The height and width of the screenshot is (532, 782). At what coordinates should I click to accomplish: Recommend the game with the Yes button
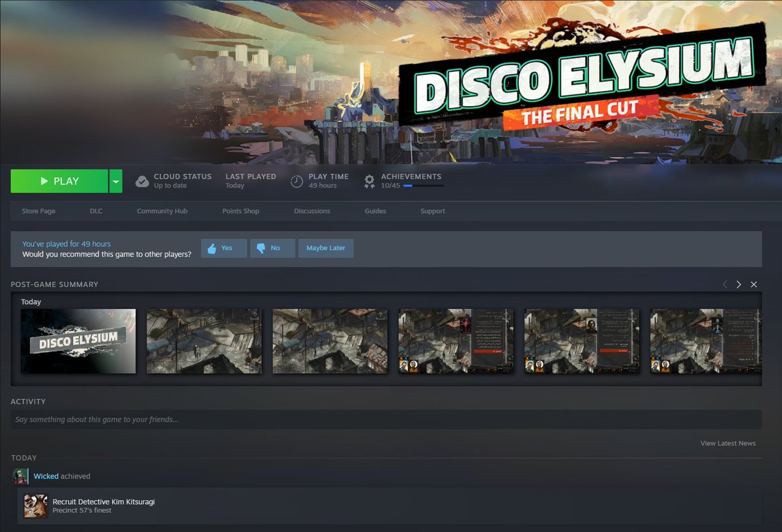[x=224, y=248]
